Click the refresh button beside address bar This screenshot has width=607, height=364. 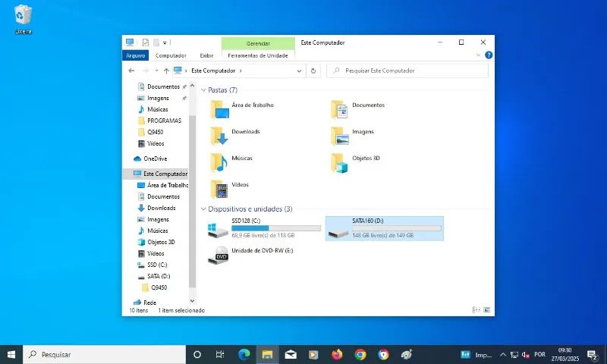pos(313,71)
